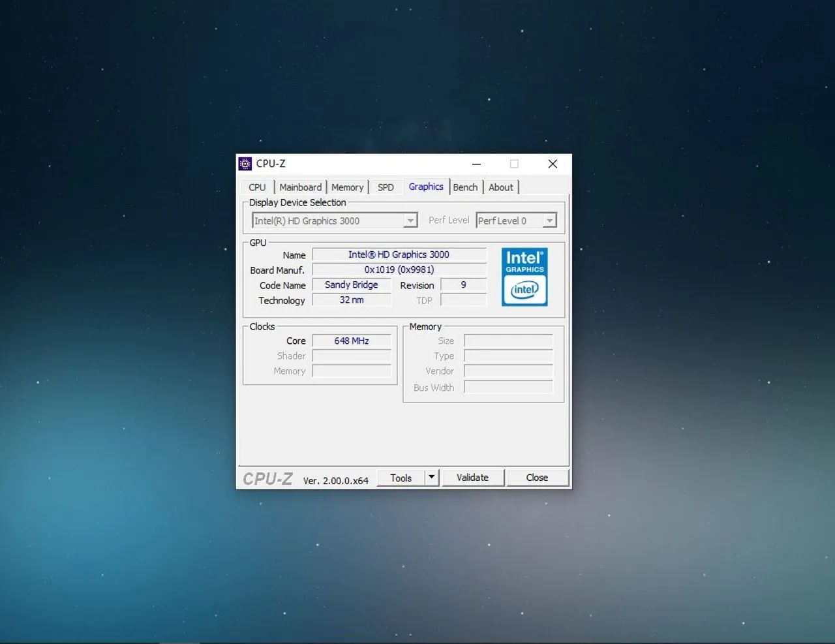835x644 pixels.
Task: Click the Code Name label
Action: [282, 285]
